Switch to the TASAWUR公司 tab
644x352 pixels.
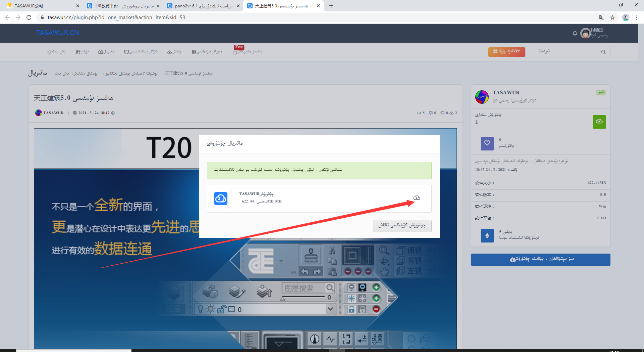[x=43, y=6]
